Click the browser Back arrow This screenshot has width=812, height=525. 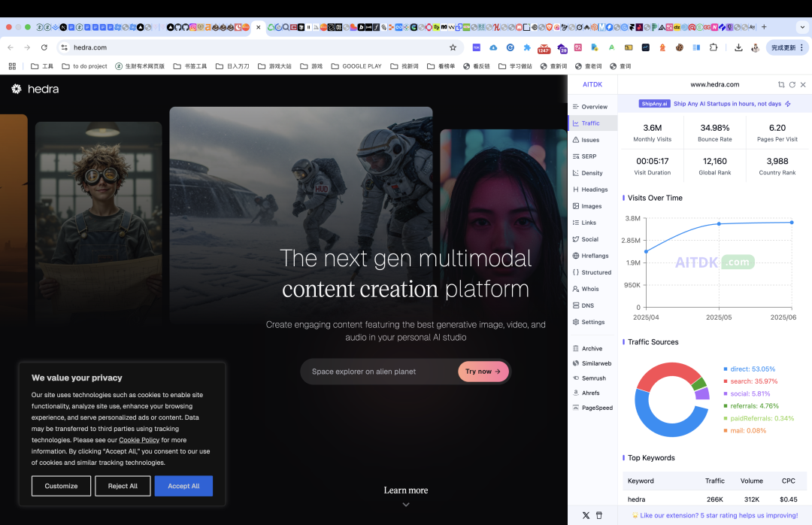11,47
